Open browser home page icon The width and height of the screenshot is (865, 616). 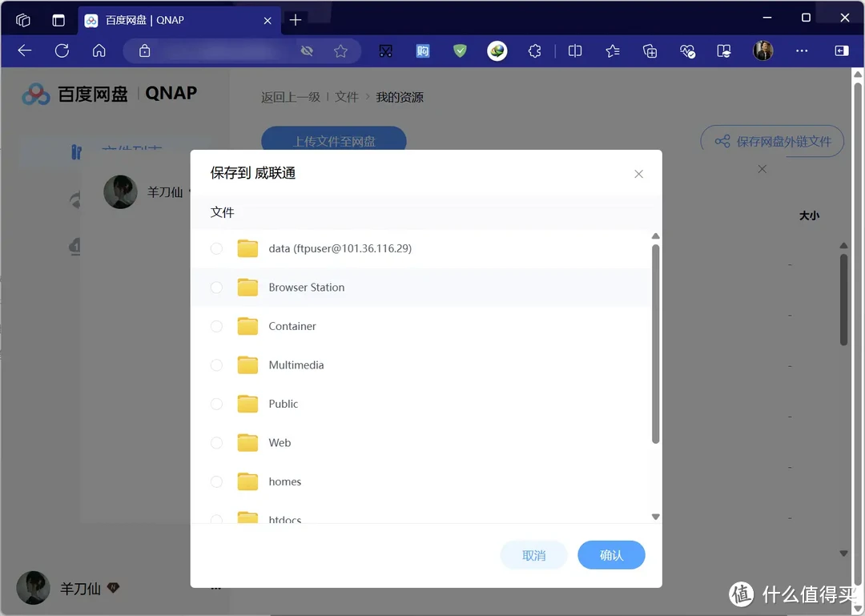pos(99,51)
